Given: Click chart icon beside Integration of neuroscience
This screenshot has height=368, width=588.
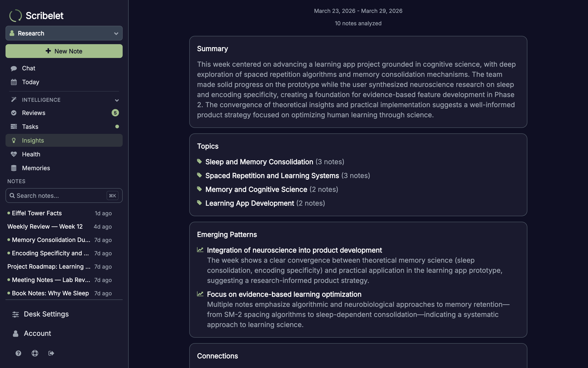Looking at the screenshot, I should [200, 250].
